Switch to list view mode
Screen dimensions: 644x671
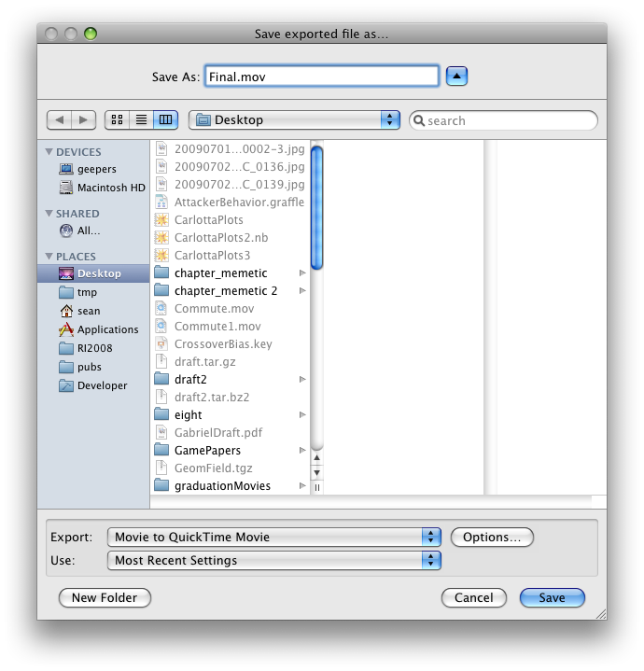(142, 120)
